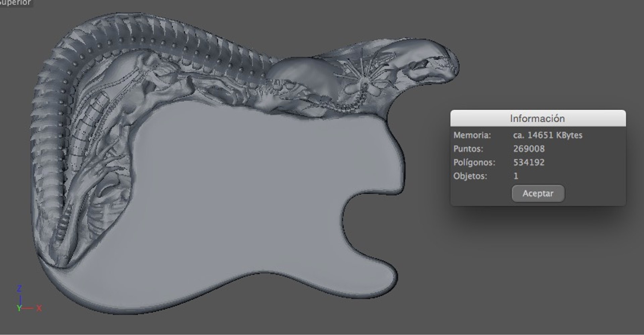
Task: Click the Aceptar button
Action: click(x=538, y=193)
